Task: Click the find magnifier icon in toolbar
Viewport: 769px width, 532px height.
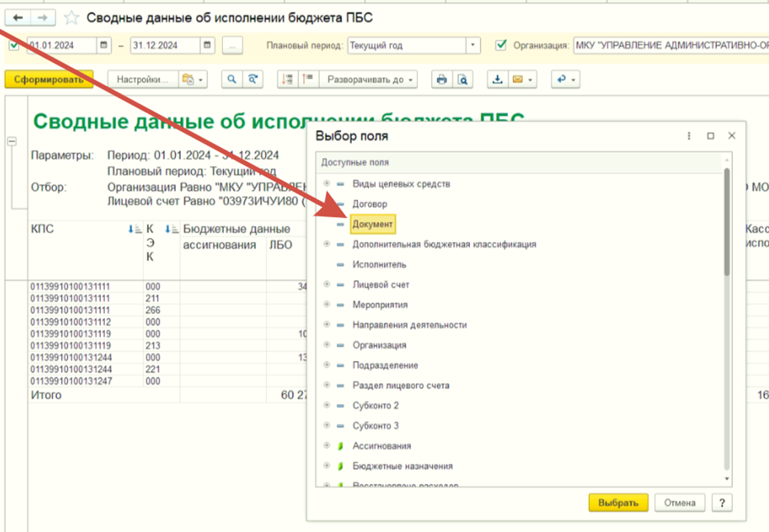Action: coord(232,79)
